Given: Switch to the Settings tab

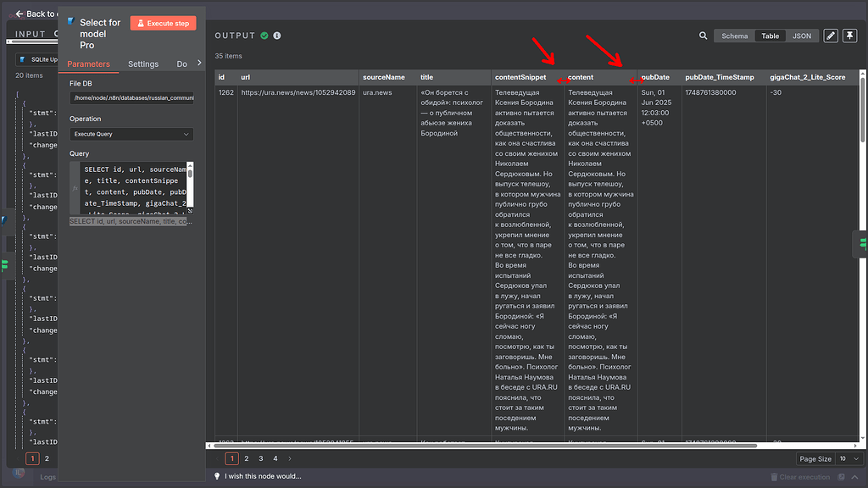Looking at the screenshot, I should 143,64.
